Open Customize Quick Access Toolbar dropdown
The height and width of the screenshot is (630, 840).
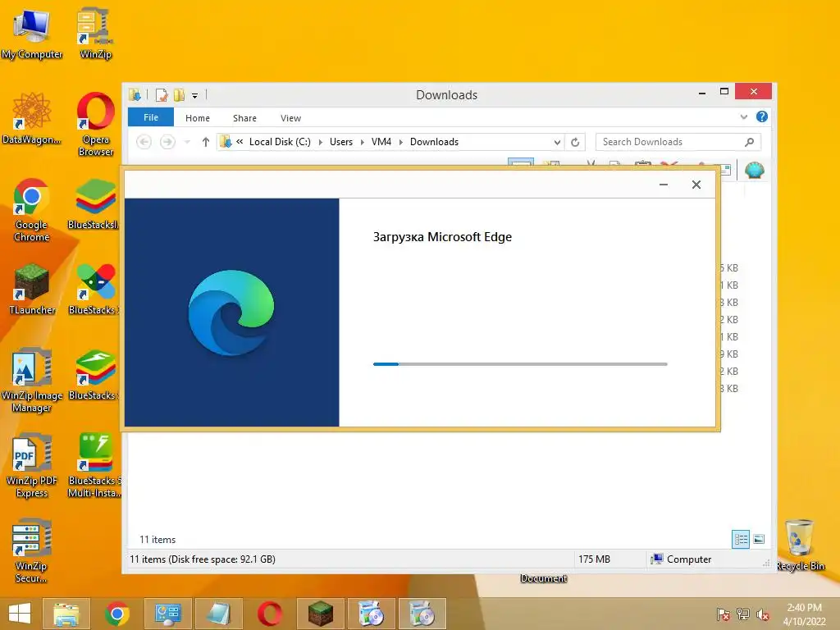[x=195, y=96]
